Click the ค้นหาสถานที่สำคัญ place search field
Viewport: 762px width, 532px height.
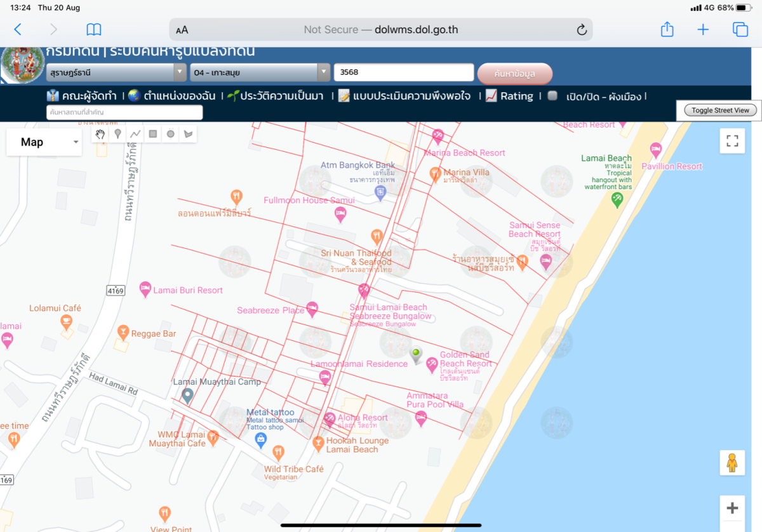(x=124, y=112)
